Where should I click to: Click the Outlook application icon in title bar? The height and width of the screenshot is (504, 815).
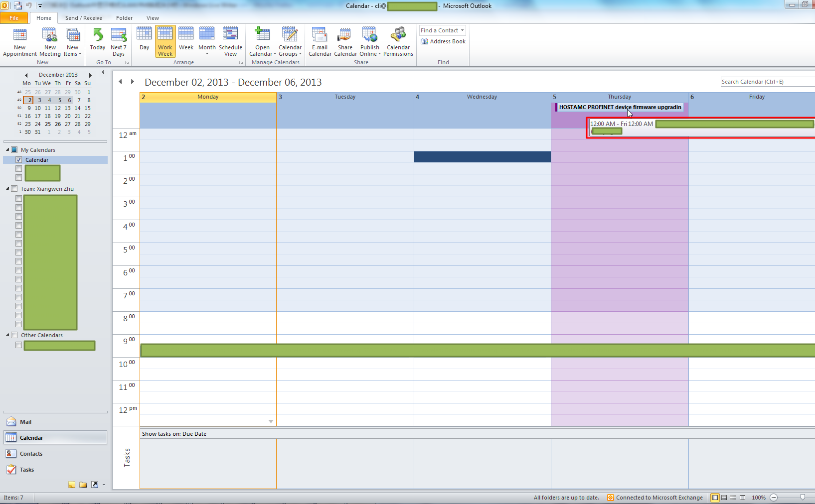[x=5, y=5]
